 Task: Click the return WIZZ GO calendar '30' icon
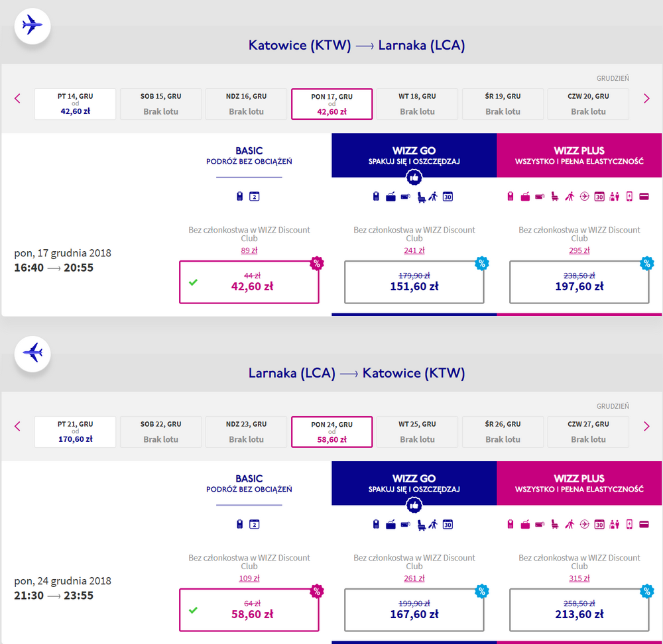[x=448, y=525]
